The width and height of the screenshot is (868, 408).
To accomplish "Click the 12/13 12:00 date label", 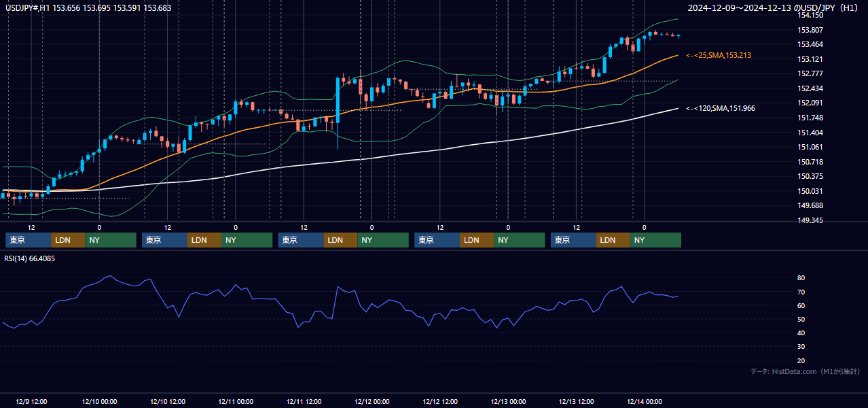I will 576,402.
